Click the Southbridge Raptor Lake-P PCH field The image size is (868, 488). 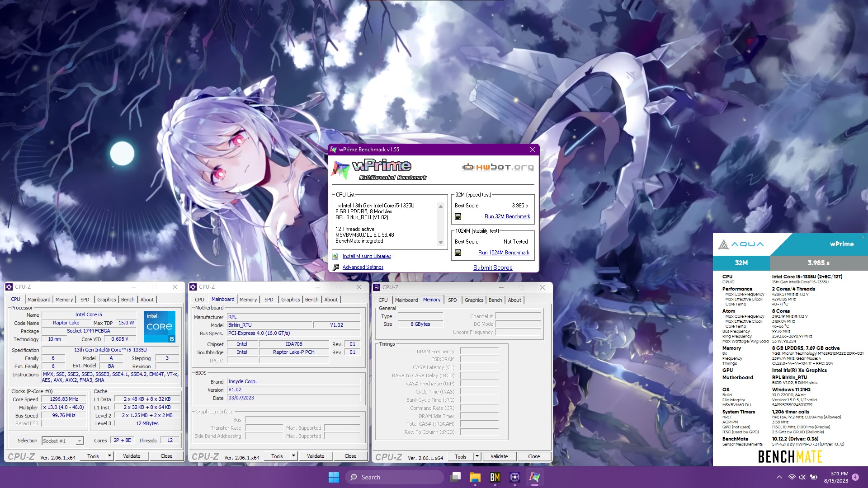294,352
